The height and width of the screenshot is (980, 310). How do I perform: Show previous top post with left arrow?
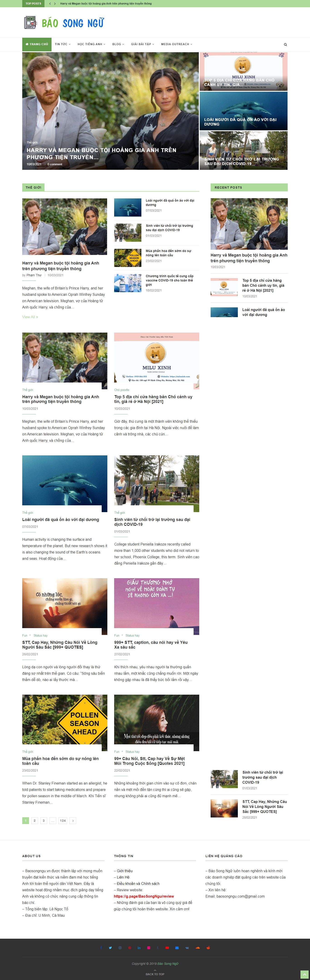tap(50, 3)
